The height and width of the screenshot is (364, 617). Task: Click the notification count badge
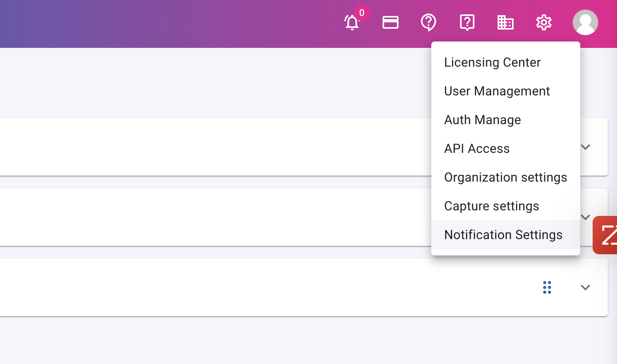point(362,13)
